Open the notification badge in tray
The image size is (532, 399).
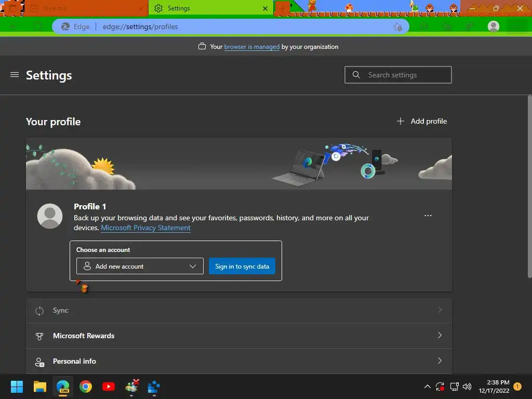[x=517, y=386]
